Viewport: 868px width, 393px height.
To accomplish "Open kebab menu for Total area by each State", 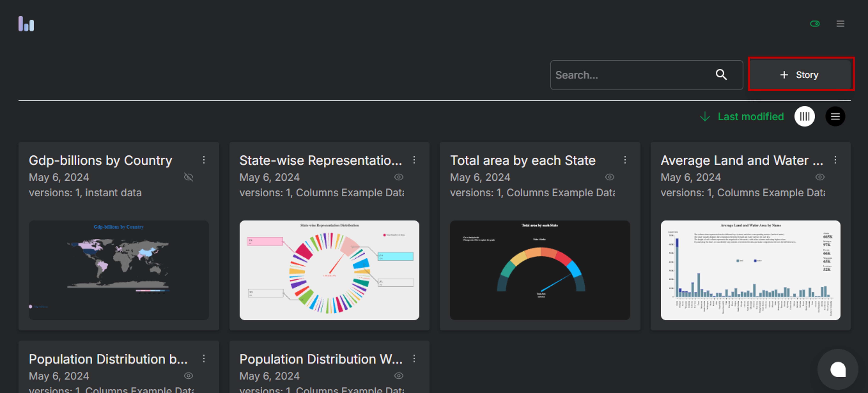I will tap(625, 160).
